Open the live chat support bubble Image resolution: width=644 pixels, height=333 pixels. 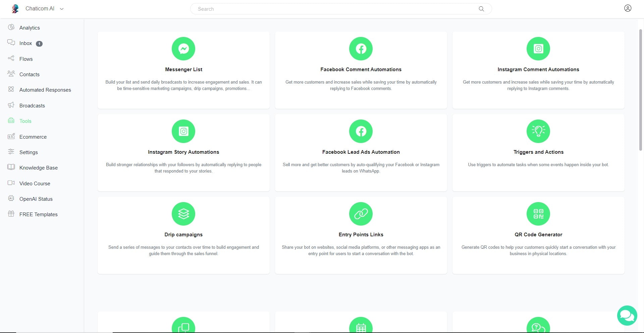click(627, 316)
